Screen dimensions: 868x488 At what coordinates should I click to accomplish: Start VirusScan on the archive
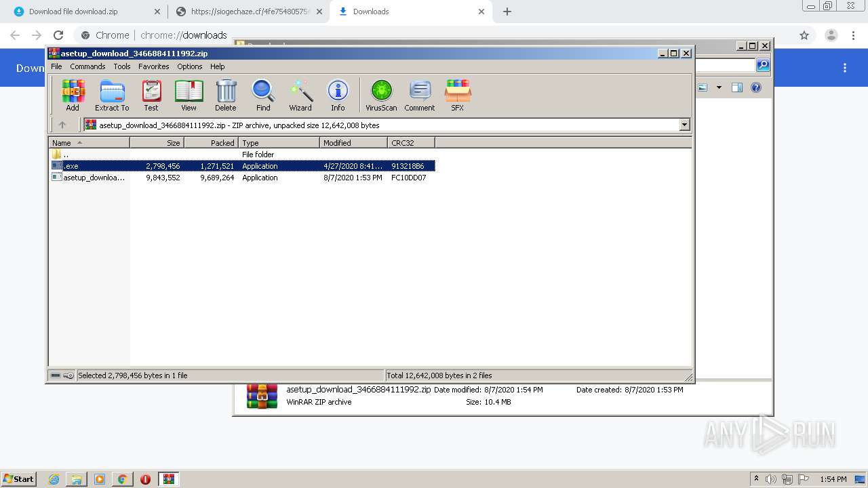pyautogui.click(x=381, y=96)
